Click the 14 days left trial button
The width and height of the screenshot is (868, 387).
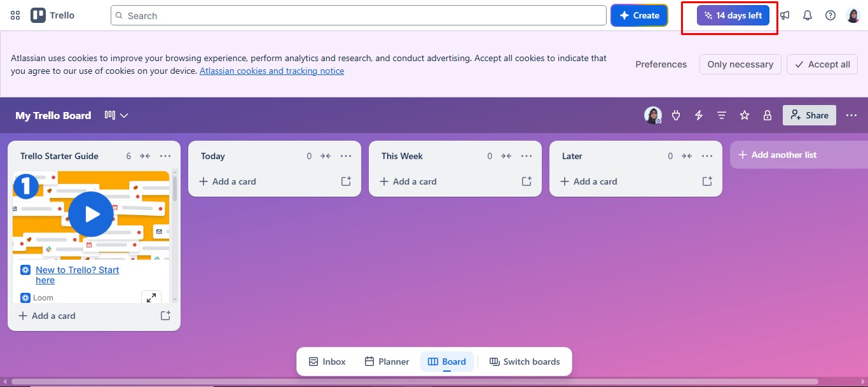tap(733, 15)
